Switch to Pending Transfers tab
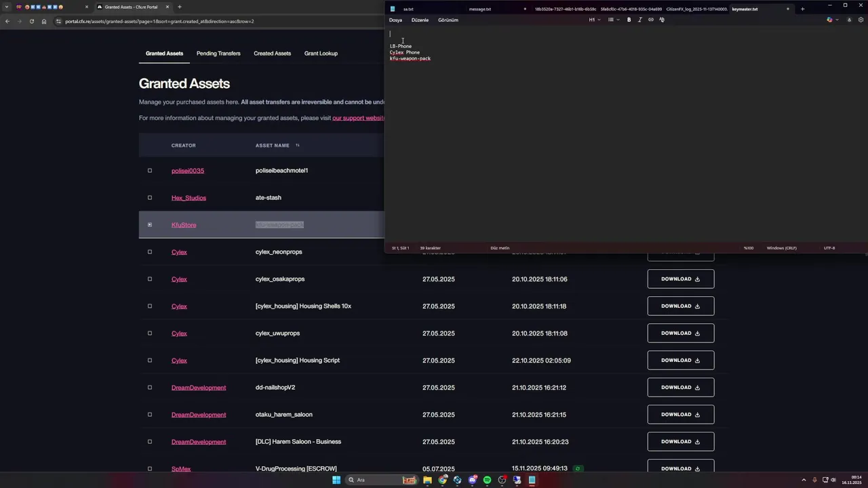Viewport: 868px width, 488px height. tap(218, 54)
